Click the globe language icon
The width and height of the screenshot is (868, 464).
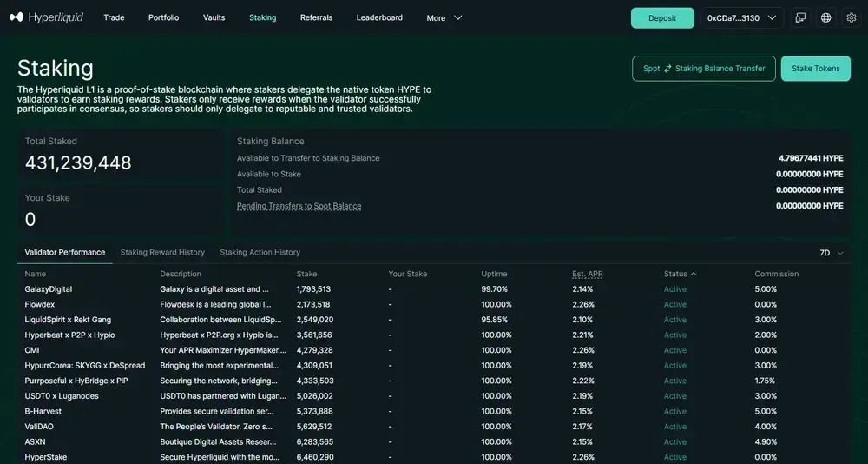[825, 17]
